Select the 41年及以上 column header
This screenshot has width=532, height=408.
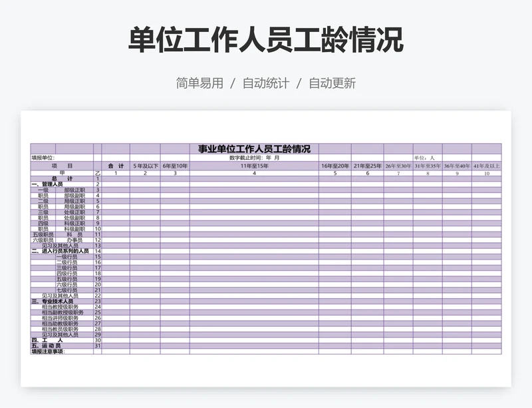(x=487, y=166)
